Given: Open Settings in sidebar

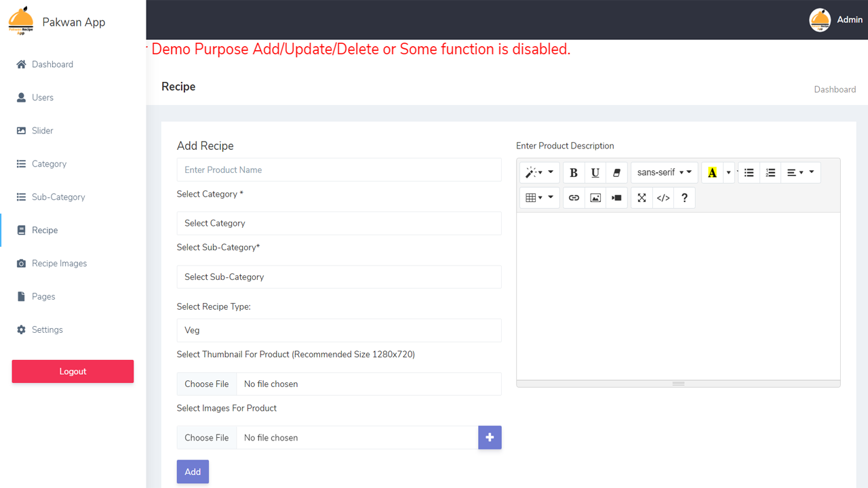Looking at the screenshot, I should tap(73, 330).
